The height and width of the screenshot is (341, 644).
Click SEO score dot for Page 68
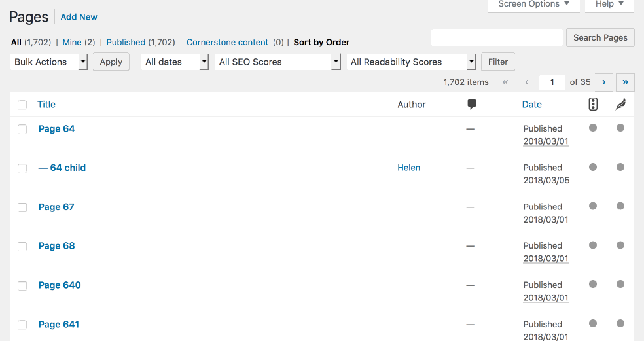tap(593, 245)
